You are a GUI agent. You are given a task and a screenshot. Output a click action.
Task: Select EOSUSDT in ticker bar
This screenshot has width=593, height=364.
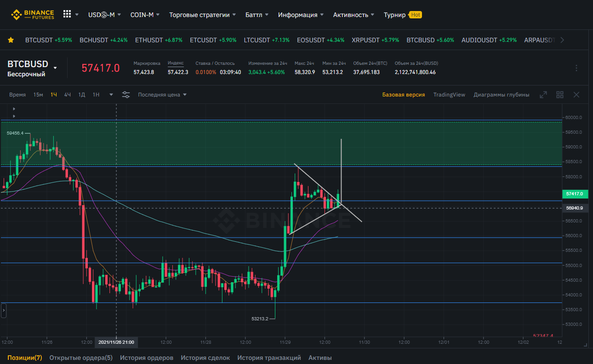point(320,40)
